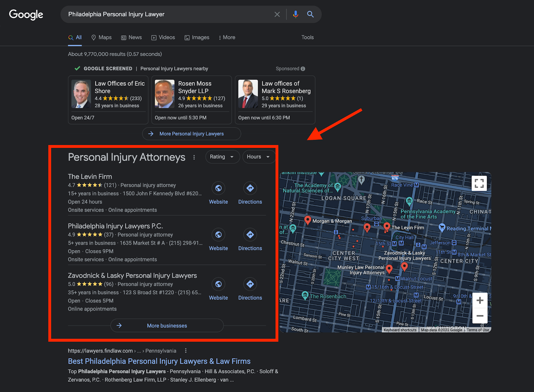
Task: Submit search with the magnifying glass icon
Action: 310,14
